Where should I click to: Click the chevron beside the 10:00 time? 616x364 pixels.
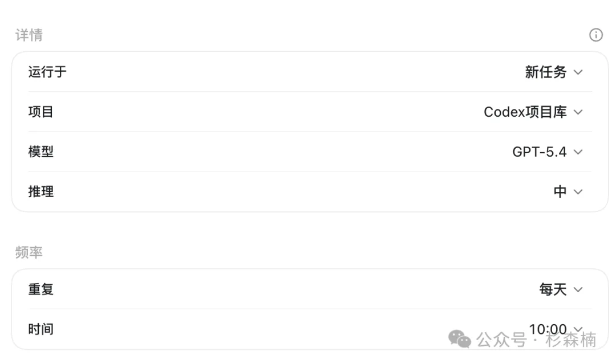click(578, 329)
